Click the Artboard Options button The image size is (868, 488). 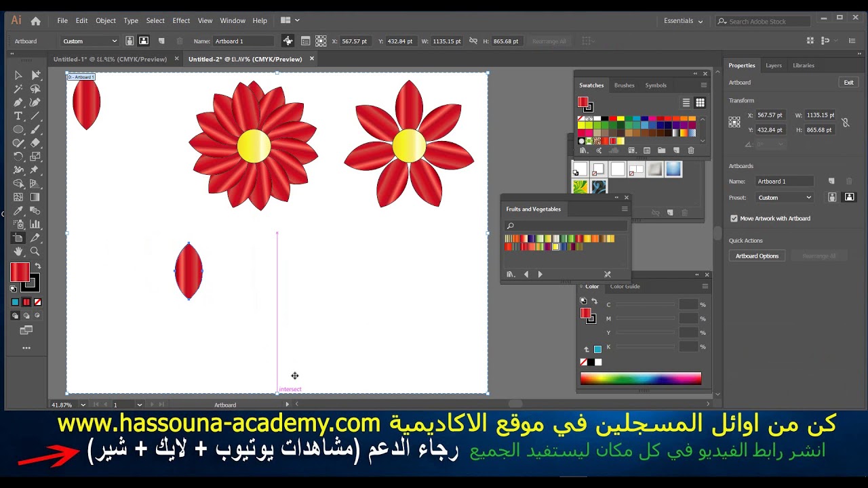pos(757,256)
